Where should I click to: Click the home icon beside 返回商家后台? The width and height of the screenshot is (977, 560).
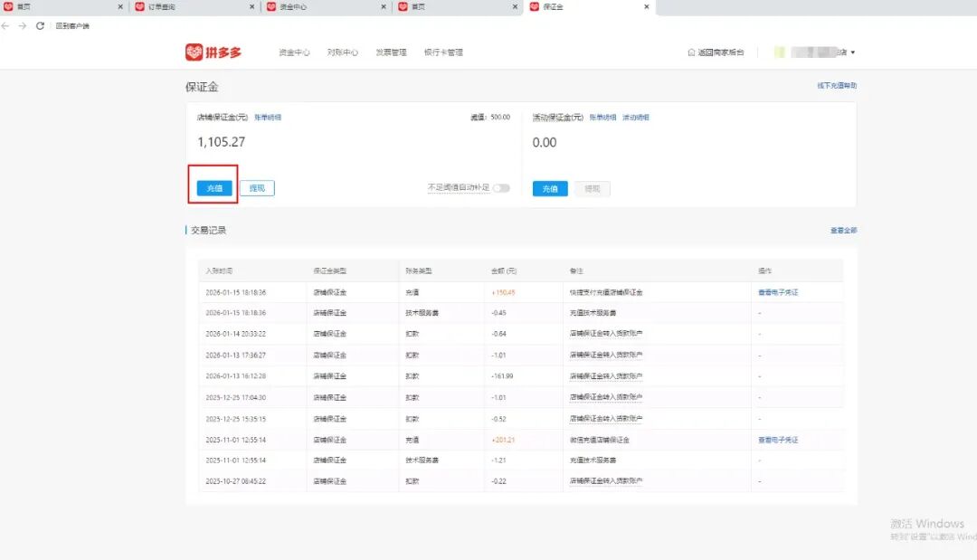690,52
